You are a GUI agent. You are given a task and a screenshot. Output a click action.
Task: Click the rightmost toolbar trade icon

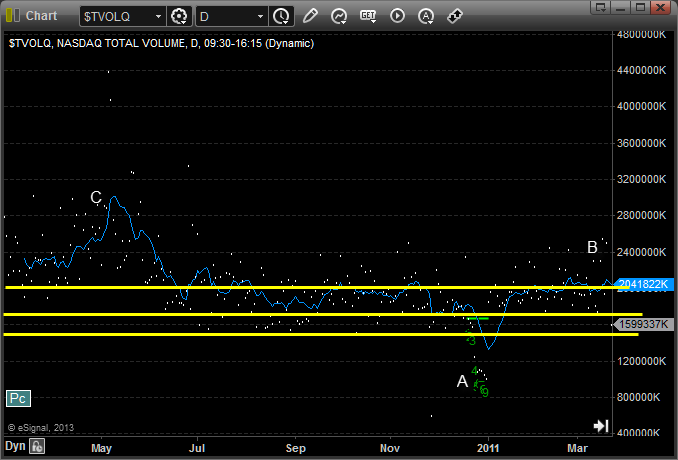point(454,16)
